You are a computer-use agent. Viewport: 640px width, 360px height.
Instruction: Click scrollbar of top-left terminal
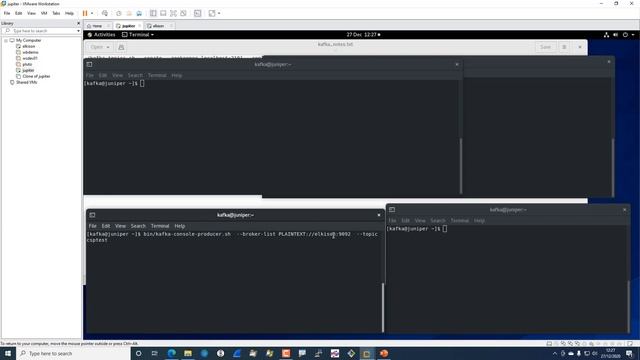[x=461, y=166]
